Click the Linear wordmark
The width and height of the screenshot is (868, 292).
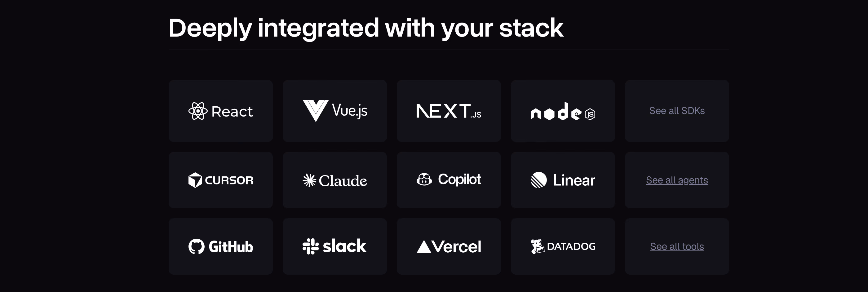574,180
